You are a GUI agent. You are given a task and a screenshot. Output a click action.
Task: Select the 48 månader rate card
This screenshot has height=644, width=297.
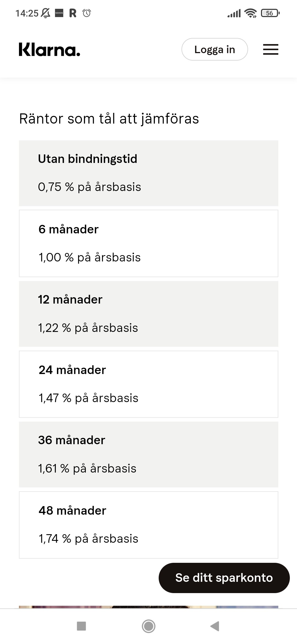coord(148,525)
